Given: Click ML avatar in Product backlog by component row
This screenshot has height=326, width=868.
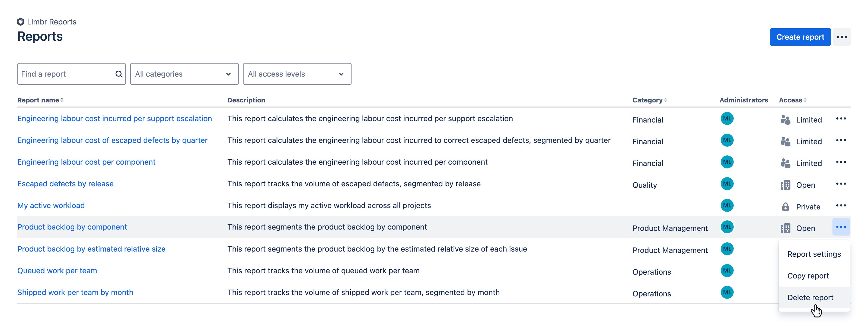Looking at the screenshot, I should pos(727,227).
